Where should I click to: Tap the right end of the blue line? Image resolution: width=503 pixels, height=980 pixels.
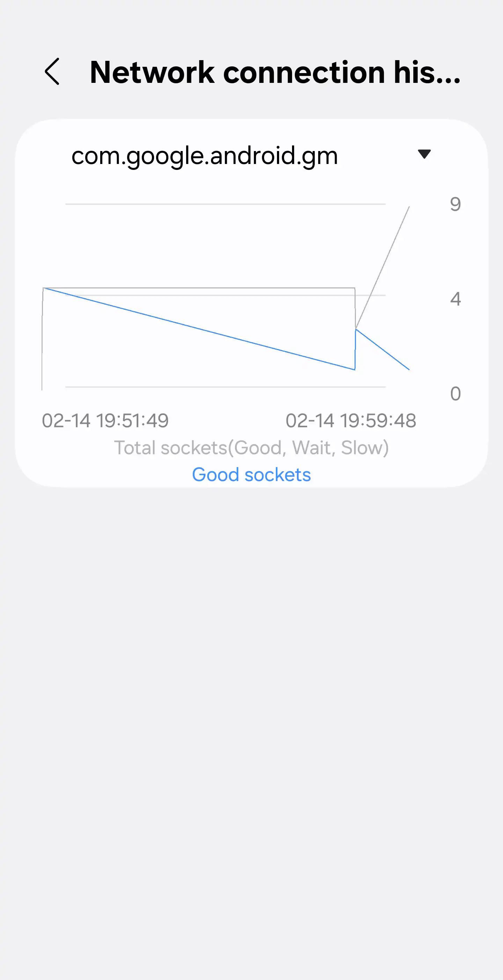(409, 369)
